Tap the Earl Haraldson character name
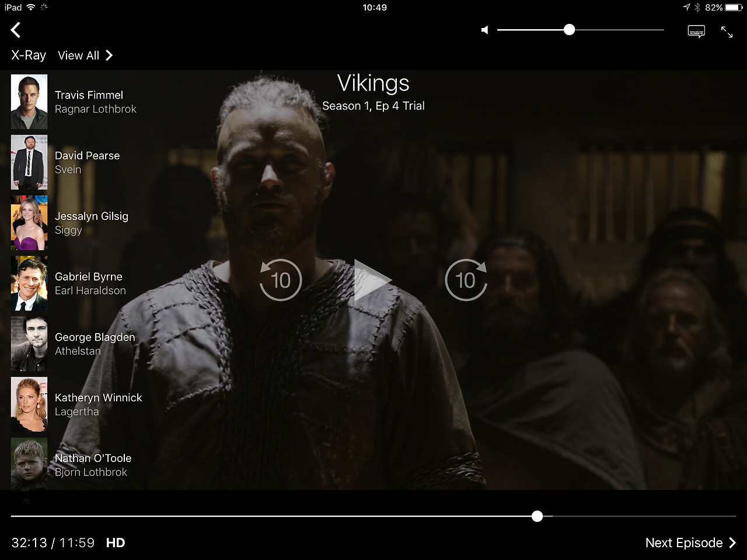 (x=90, y=290)
